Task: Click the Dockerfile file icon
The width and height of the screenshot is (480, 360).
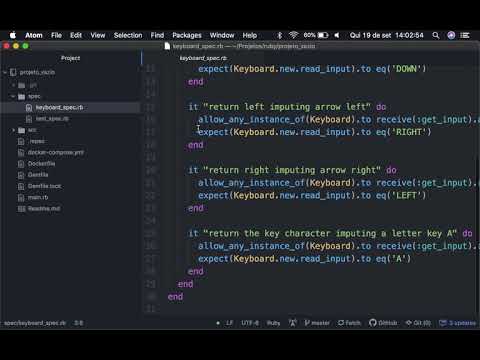Action: [x=21, y=164]
